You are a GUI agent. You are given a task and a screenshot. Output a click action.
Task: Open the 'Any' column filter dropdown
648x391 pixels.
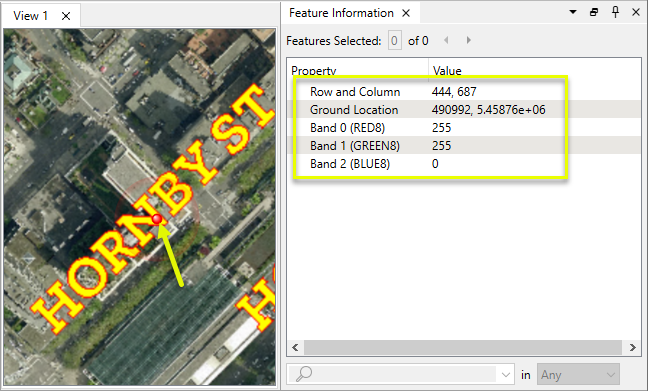click(578, 375)
